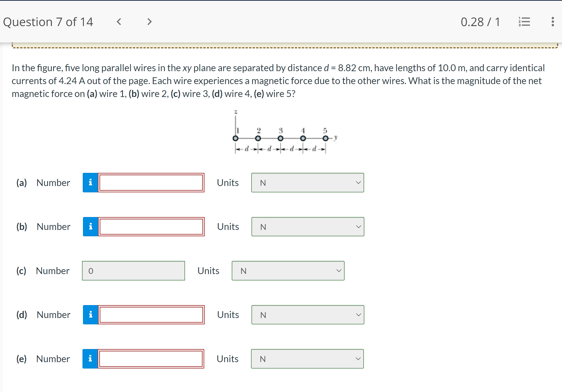This screenshot has width=562, height=392.
Task: Click the 0.28 / 1 score display
Action: [480, 22]
